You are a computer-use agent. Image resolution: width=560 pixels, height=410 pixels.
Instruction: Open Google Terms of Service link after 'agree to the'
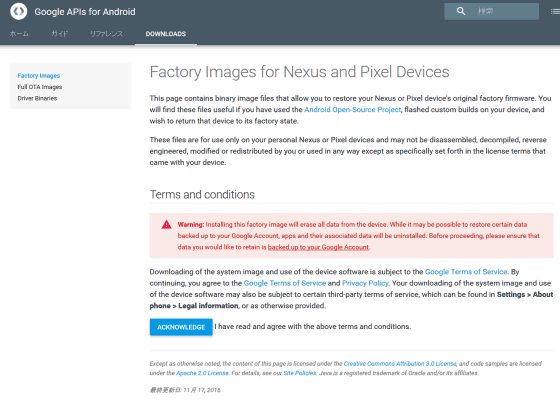coord(285,283)
